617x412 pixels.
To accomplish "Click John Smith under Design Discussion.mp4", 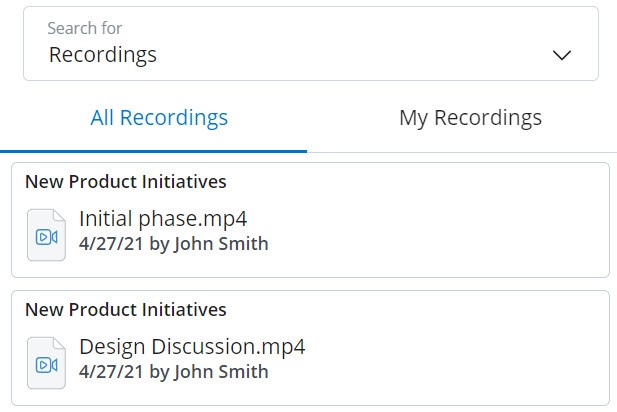I will click(x=221, y=372).
